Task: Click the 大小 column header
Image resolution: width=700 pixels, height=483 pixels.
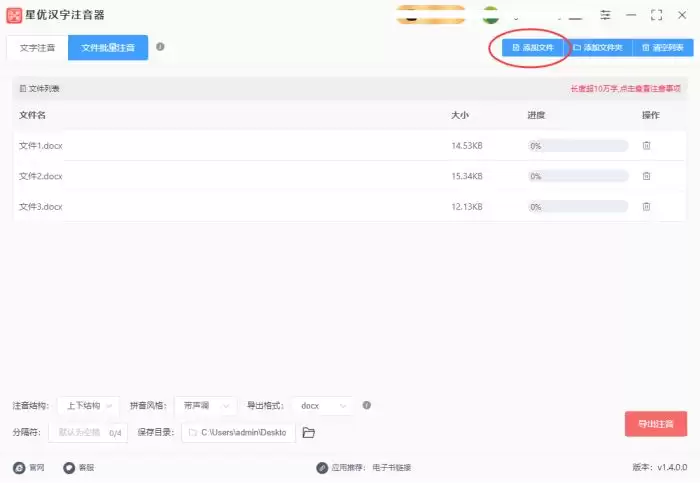Action: pyautogui.click(x=460, y=115)
